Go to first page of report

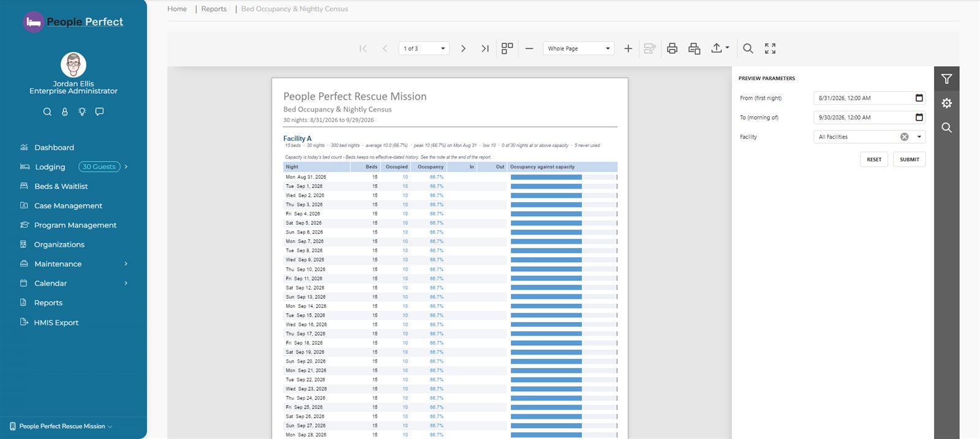pos(363,48)
